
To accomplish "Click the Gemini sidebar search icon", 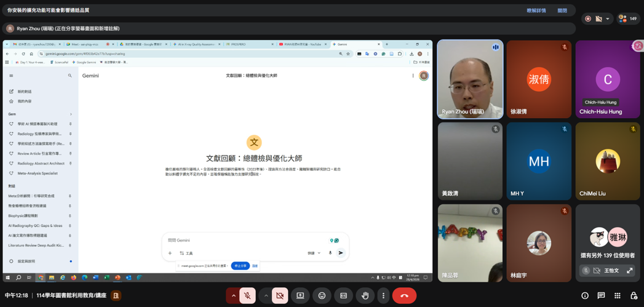I will tap(70, 76).
